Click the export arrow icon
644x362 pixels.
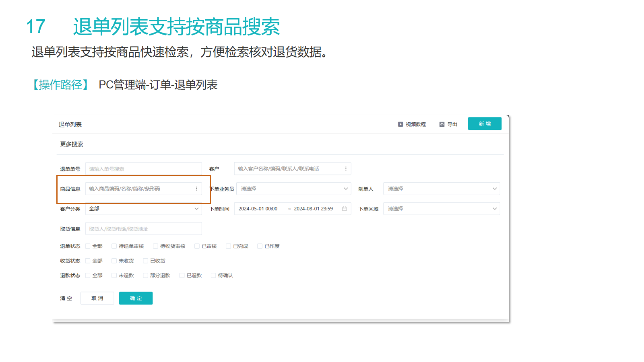442,124
